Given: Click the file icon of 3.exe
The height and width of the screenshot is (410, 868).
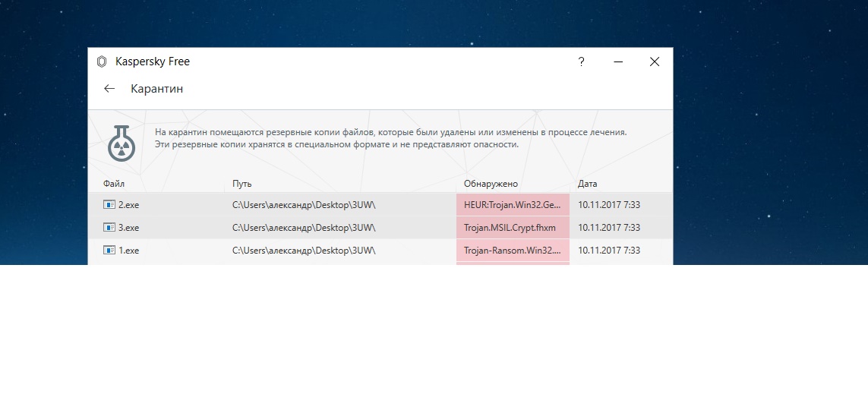Looking at the screenshot, I should tap(109, 228).
